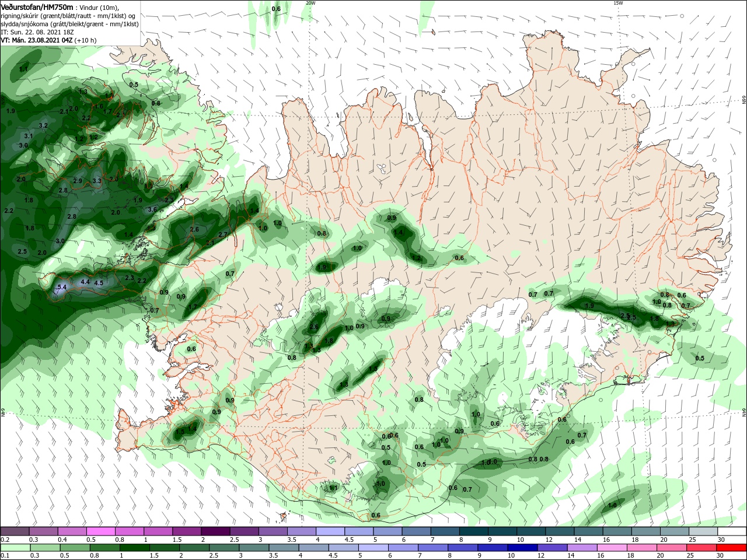Click the bright magenta swatch in upper legend row
747x560 pixels.
101,531
